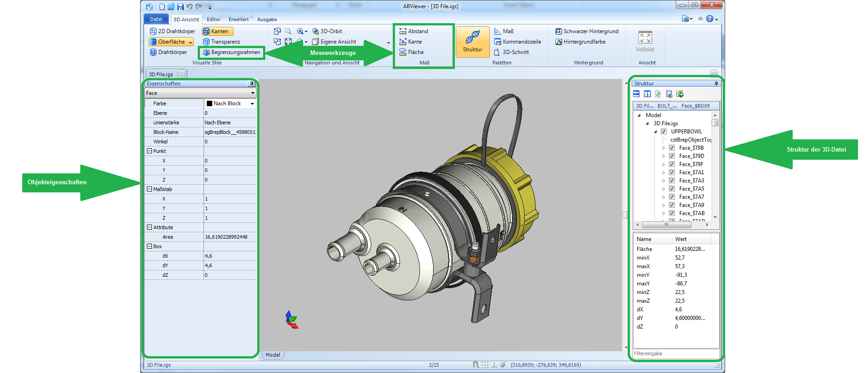Image resolution: width=868 pixels, height=373 pixels.
Task: Collapse the Maßstab property group
Action: (x=149, y=189)
